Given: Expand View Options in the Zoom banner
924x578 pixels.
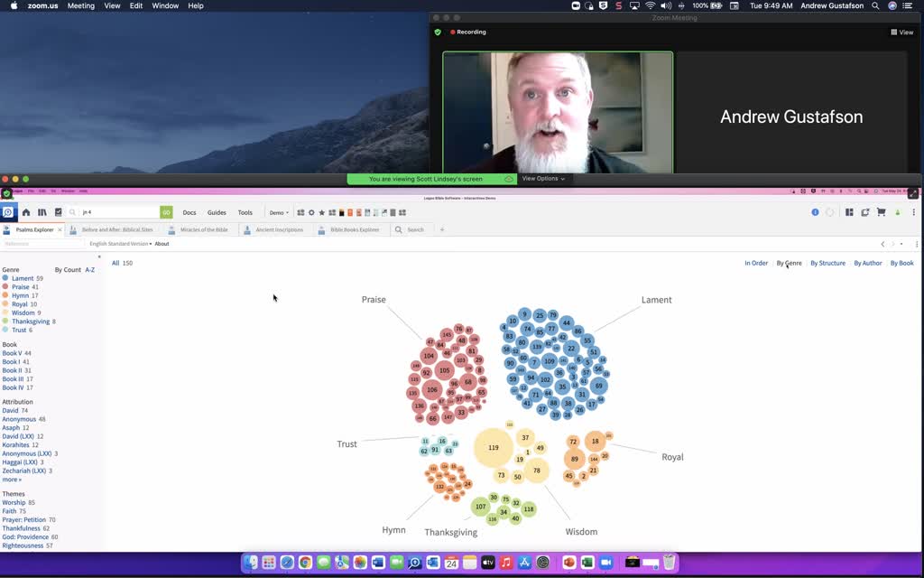Looking at the screenshot, I should [543, 179].
